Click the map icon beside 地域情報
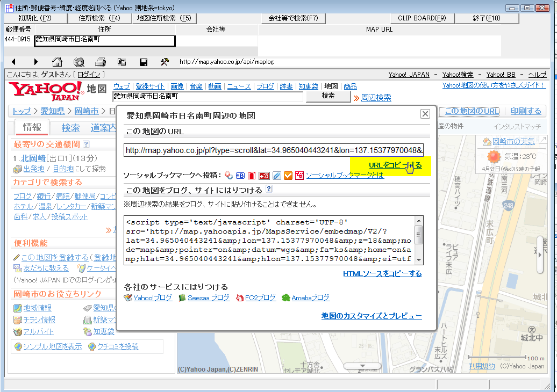 click(18, 308)
